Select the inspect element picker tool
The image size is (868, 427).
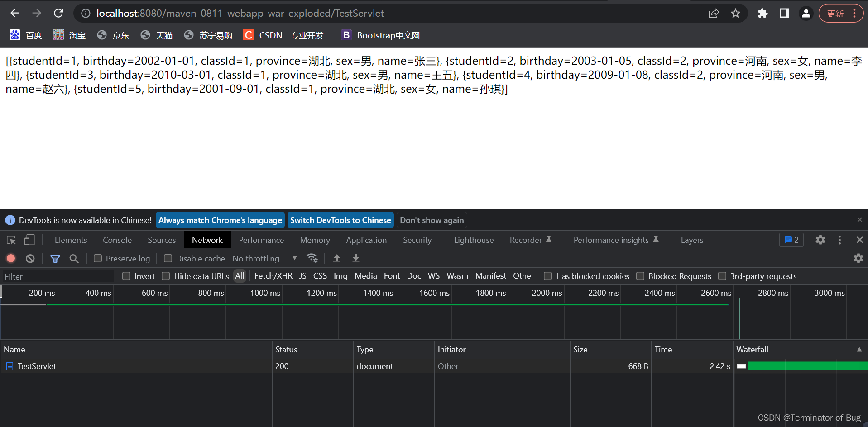tap(11, 240)
